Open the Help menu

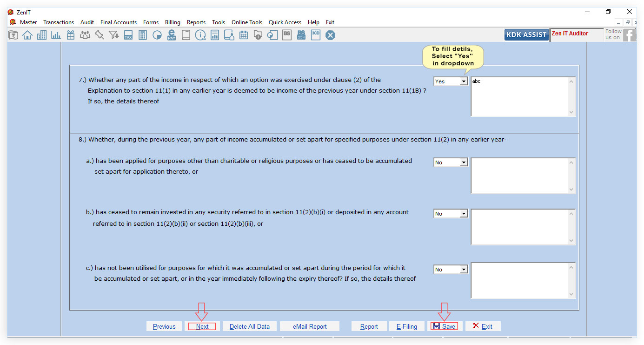tap(313, 22)
